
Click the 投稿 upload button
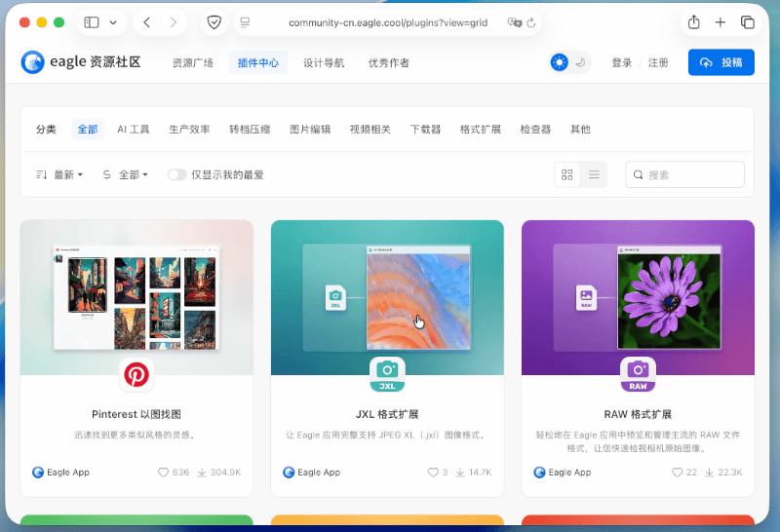[x=721, y=62]
